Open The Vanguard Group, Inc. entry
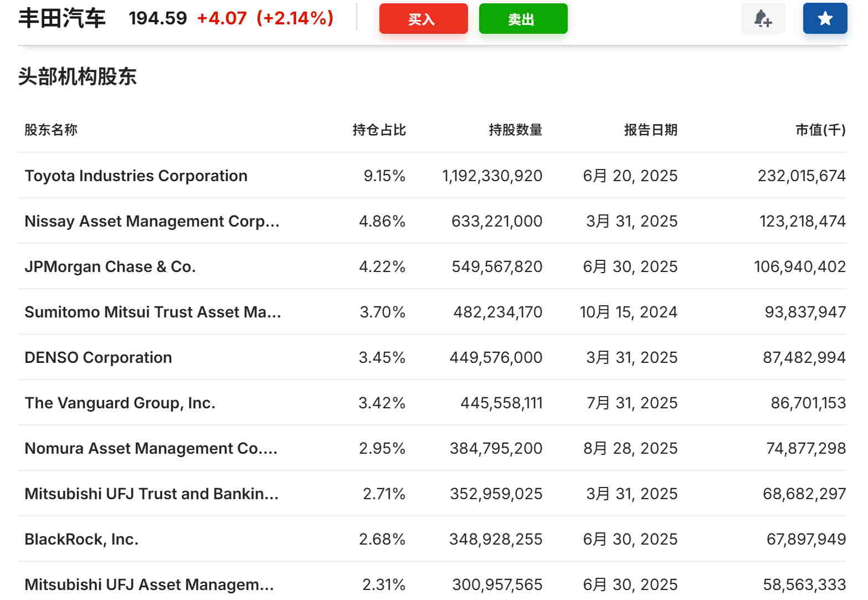Image resolution: width=868 pixels, height=600 pixels. coord(120,403)
